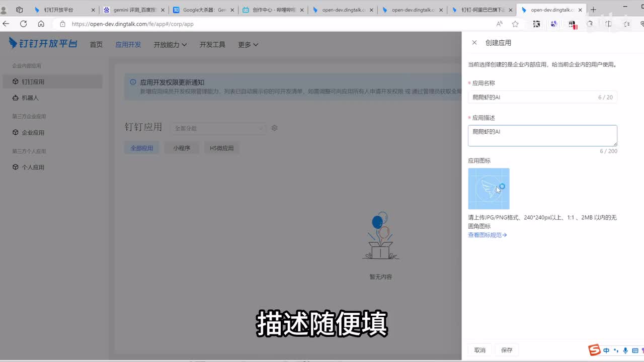
Task: Click the browser back arrow
Action: pyautogui.click(x=6, y=24)
